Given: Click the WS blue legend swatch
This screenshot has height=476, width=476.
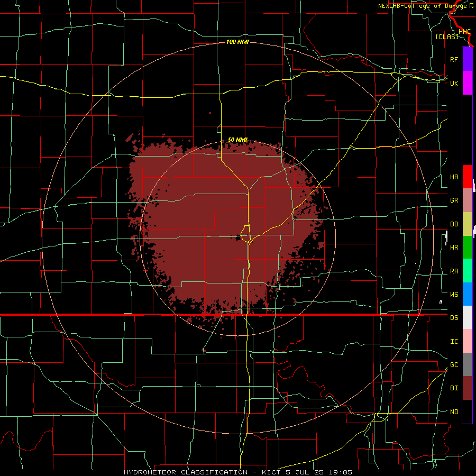Looking at the screenshot, I should tap(467, 294).
